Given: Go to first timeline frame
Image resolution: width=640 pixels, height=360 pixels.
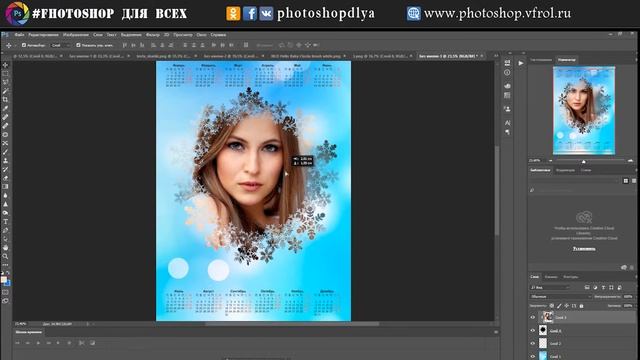Looking at the screenshot, I should (x=18, y=343).
